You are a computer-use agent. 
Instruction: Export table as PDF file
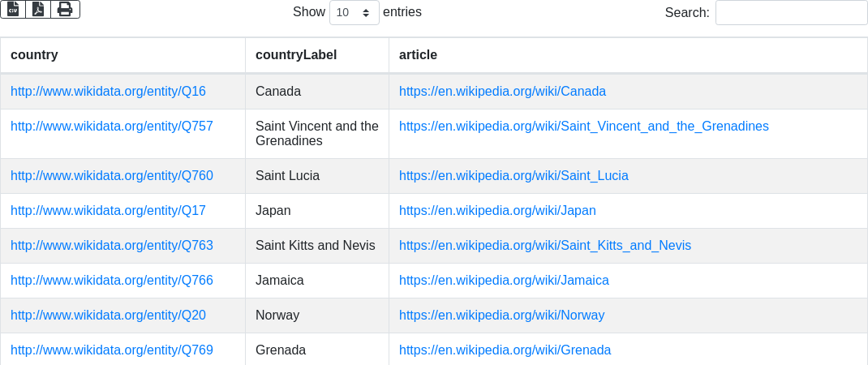(38, 9)
